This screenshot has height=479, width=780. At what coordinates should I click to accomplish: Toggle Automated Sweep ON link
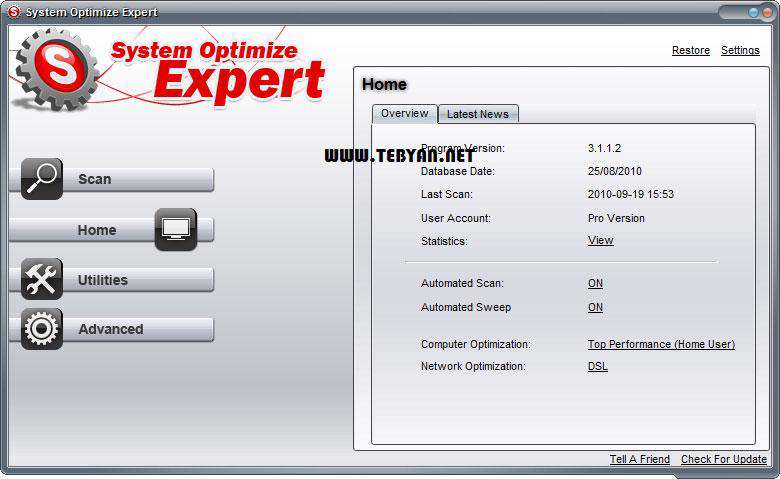(595, 307)
